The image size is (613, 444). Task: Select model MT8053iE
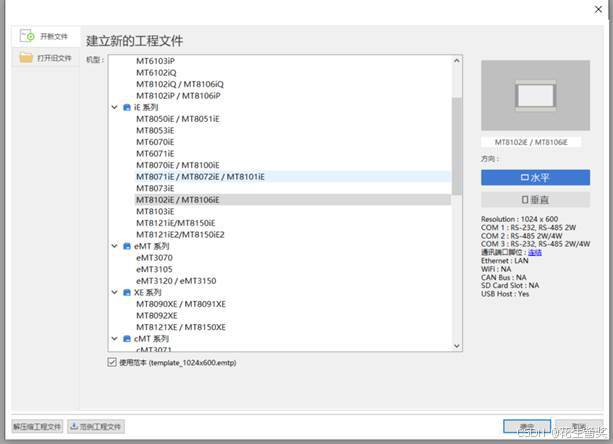coord(155,131)
